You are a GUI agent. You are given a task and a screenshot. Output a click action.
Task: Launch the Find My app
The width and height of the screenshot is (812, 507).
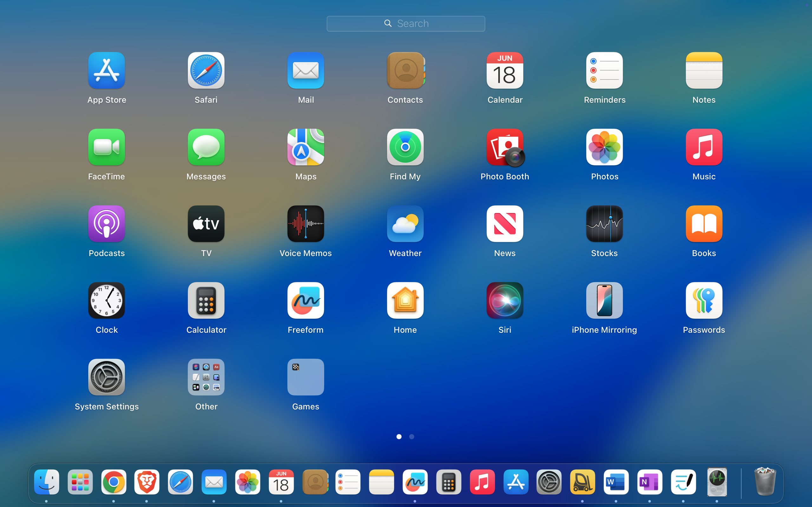[x=405, y=147]
